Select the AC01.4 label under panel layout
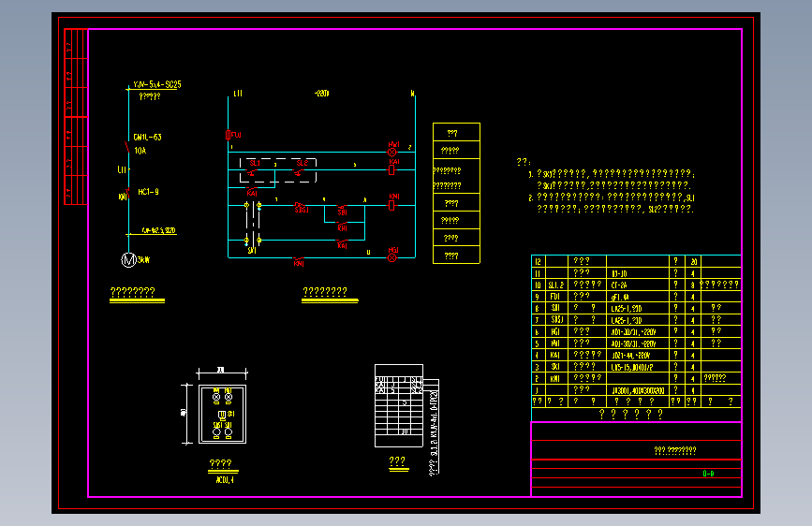 tap(225, 480)
